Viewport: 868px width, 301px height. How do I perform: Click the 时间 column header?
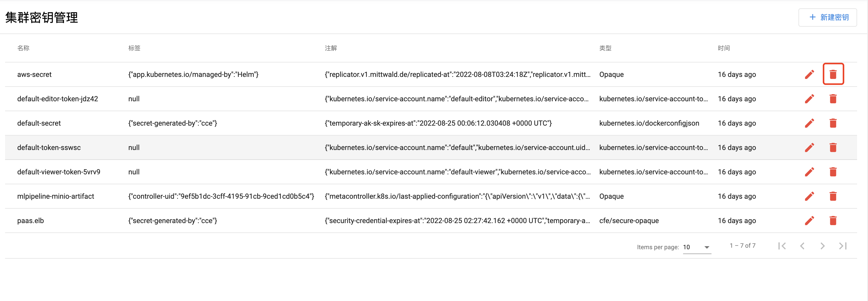[x=723, y=48]
